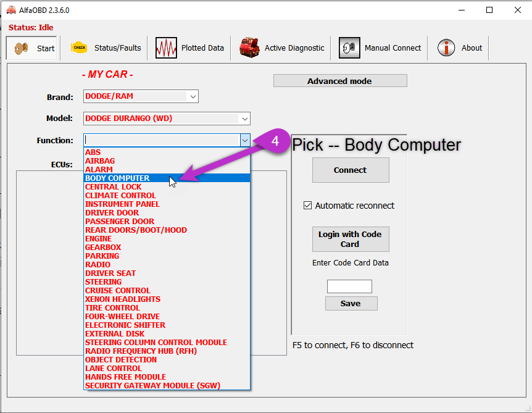Click into the Function text field

tap(162, 140)
